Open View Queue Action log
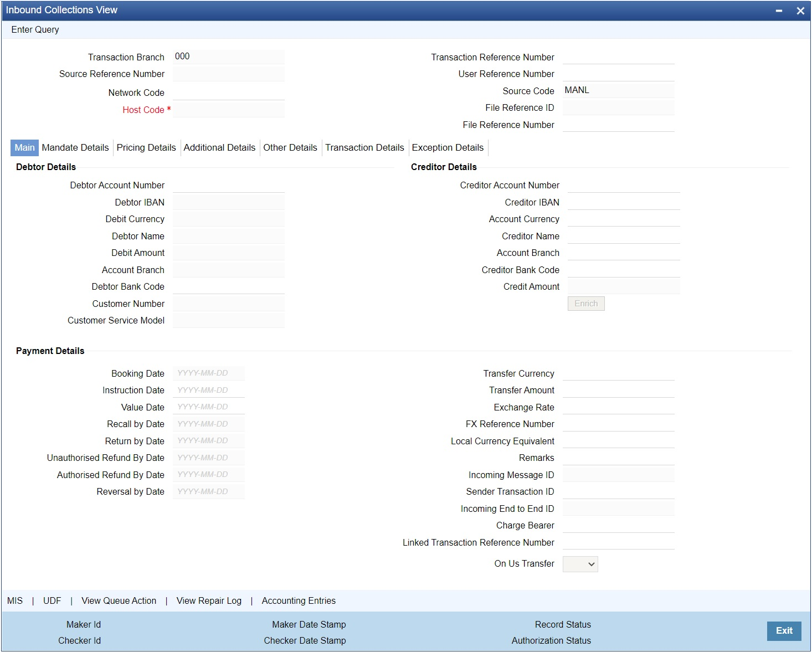812x652 pixels. pos(119,600)
